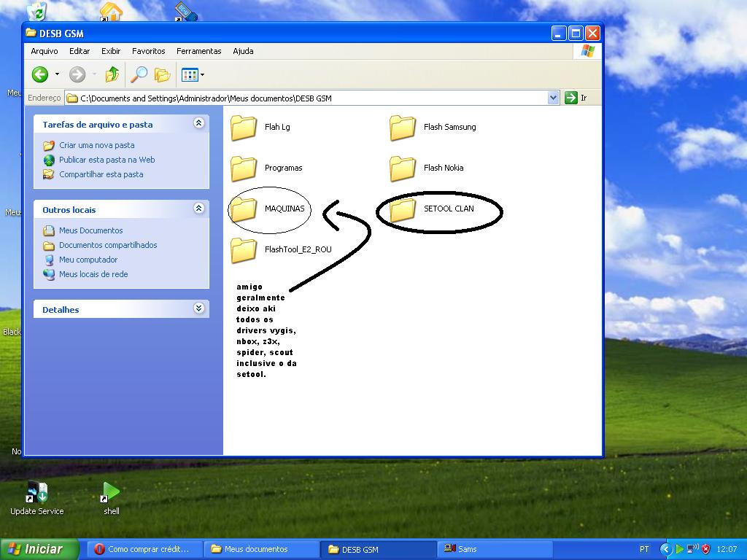Select the FlashTool_E2_ROU folder
Image resolution: width=747 pixels, height=560 pixels.
(281, 250)
